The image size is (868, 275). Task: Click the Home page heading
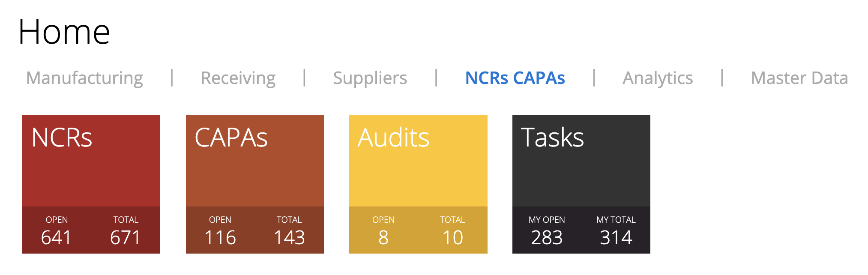click(x=64, y=32)
